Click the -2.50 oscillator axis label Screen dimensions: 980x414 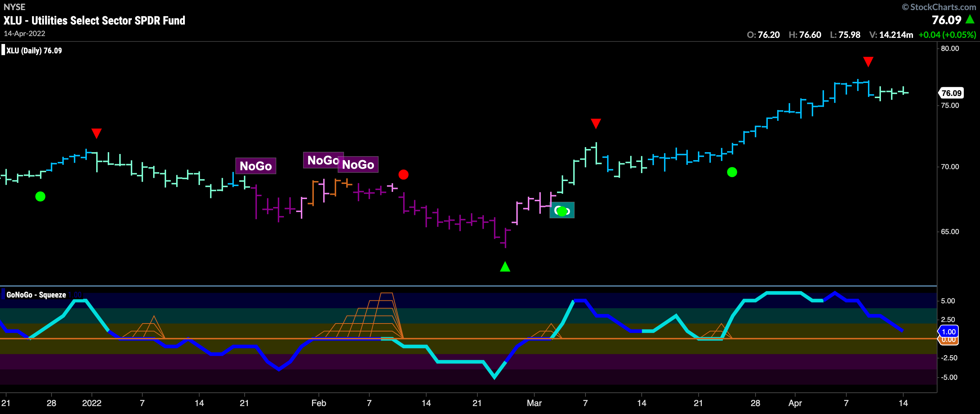click(x=949, y=358)
